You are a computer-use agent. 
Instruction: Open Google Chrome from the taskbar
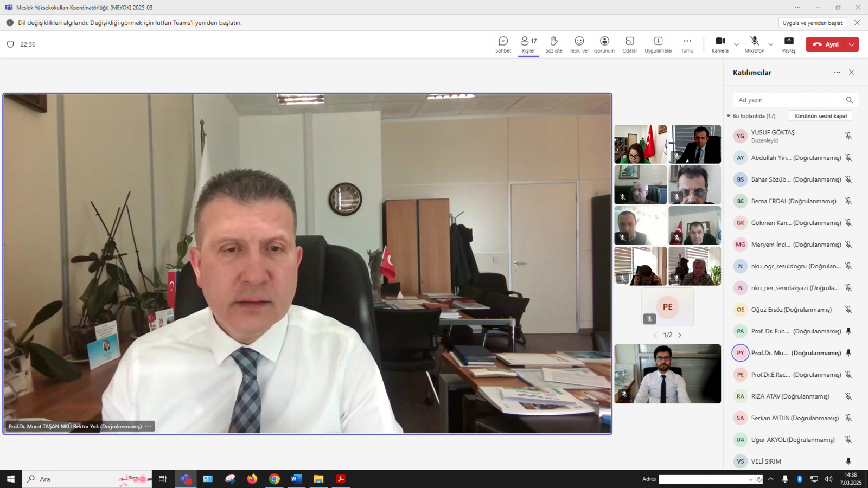pos(275,479)
